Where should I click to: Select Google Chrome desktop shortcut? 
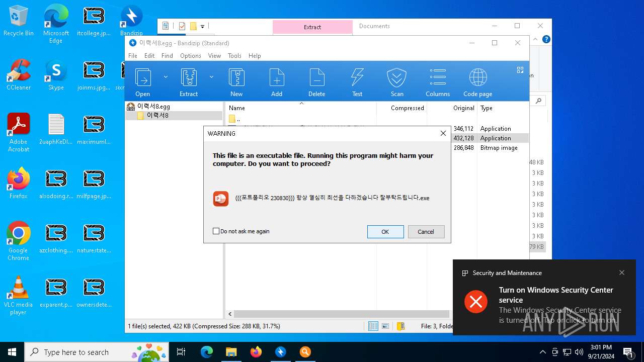[19, 241]
